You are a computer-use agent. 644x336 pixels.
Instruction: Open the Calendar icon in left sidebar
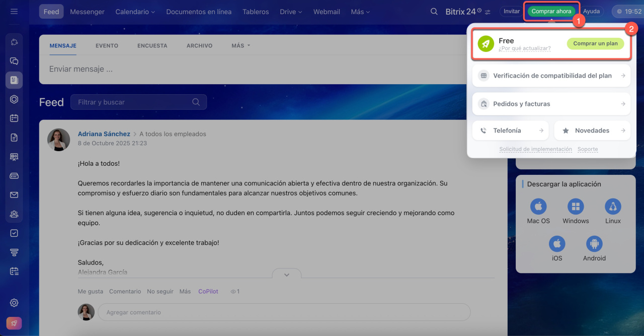click(x=14, y=118)
